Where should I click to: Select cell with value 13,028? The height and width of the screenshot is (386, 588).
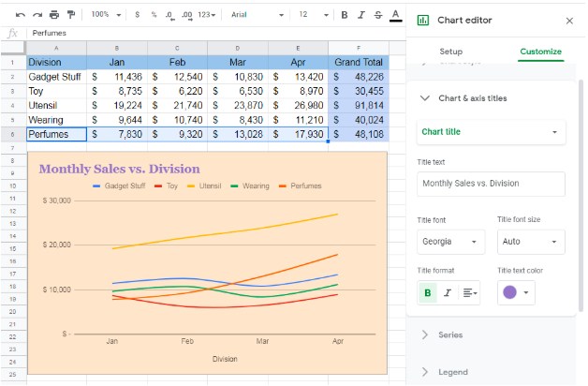pos(238,134)
